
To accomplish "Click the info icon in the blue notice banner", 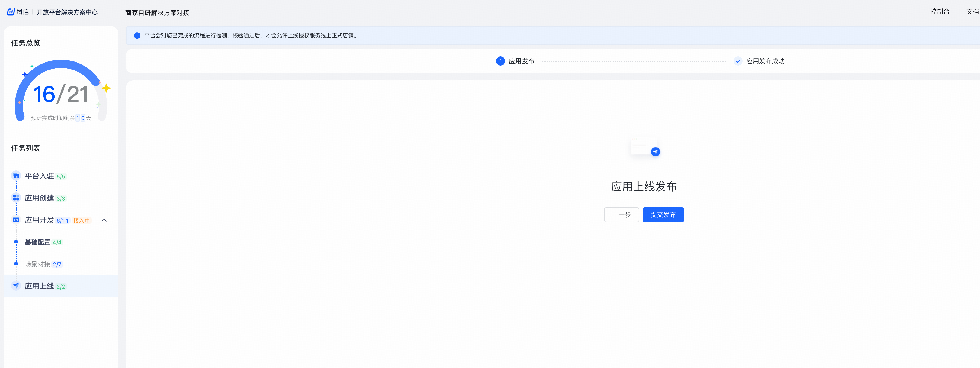I will [137, 35].
